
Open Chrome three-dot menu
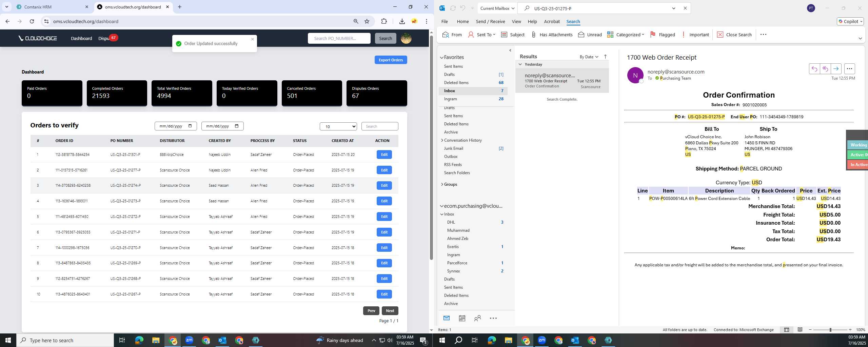pyautogui.click(x=427, y=21)
